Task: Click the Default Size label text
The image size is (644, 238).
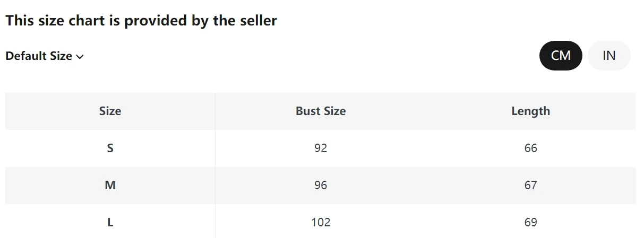Action: tap(39, 56)
